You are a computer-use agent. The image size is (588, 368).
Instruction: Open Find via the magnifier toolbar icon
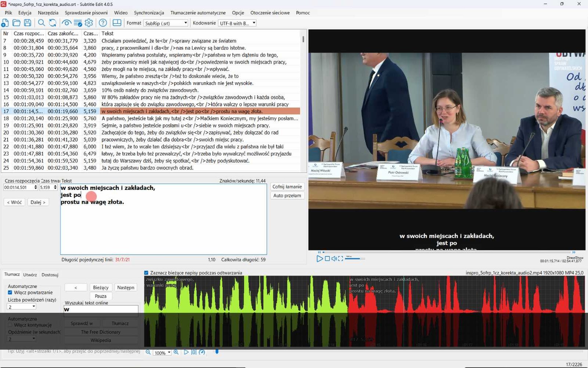pos(42,23)
